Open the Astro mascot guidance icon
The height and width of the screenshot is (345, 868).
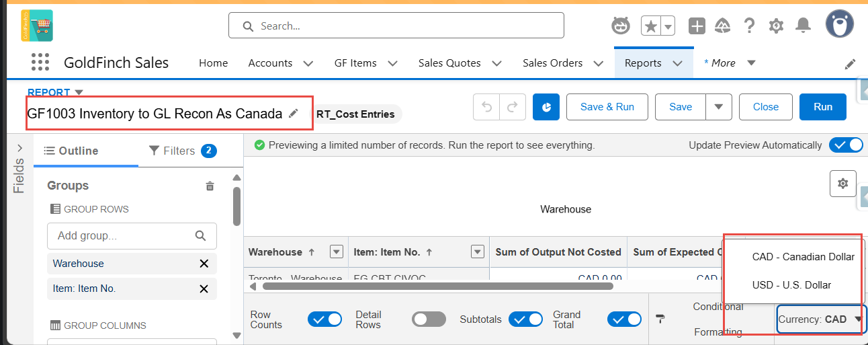click(x=621, y=26)
